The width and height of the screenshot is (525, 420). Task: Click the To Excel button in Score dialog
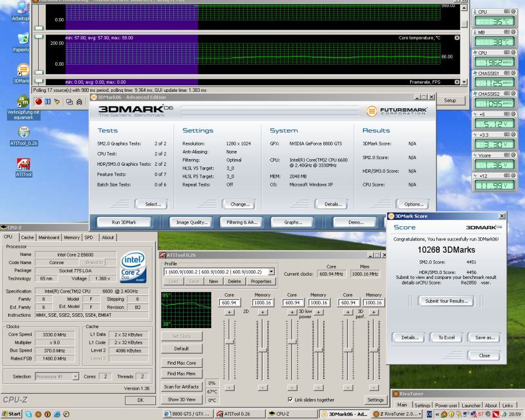pyautogui.click(x=446, y=337)
